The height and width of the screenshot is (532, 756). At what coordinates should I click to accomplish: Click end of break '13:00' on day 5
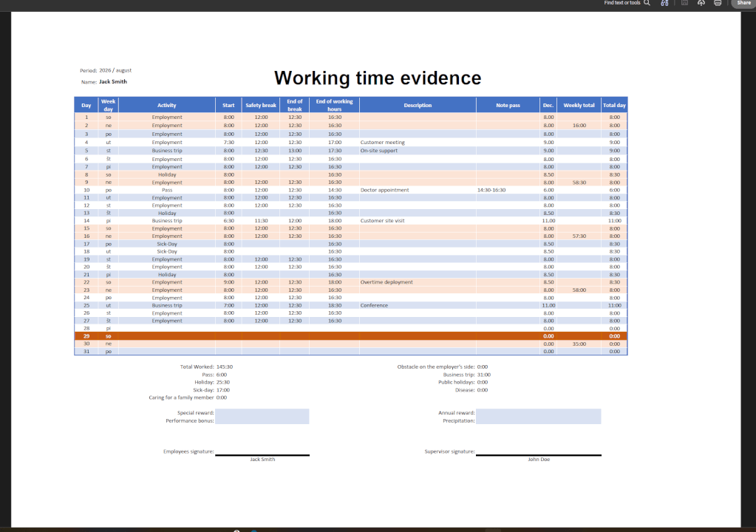pos(295,151)
